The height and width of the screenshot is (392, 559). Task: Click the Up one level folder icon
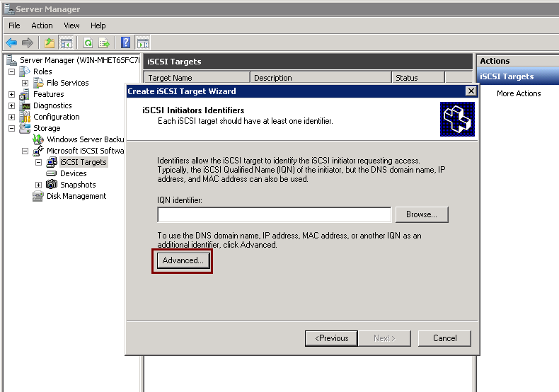[x=50, y=42]
